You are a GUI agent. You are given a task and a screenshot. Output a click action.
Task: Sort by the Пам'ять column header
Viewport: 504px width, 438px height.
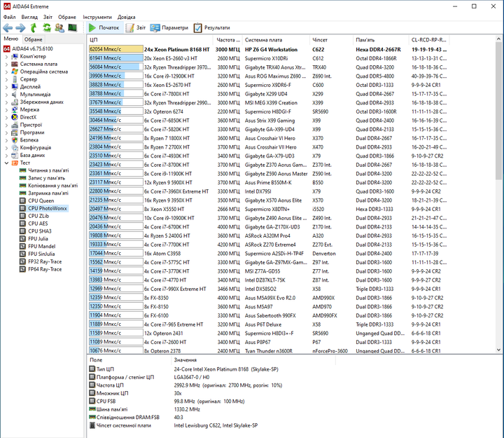point(381,40)
